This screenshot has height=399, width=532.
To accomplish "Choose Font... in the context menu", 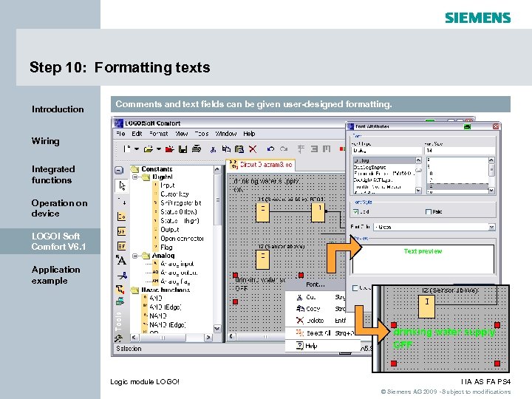I will click(316, 284).
